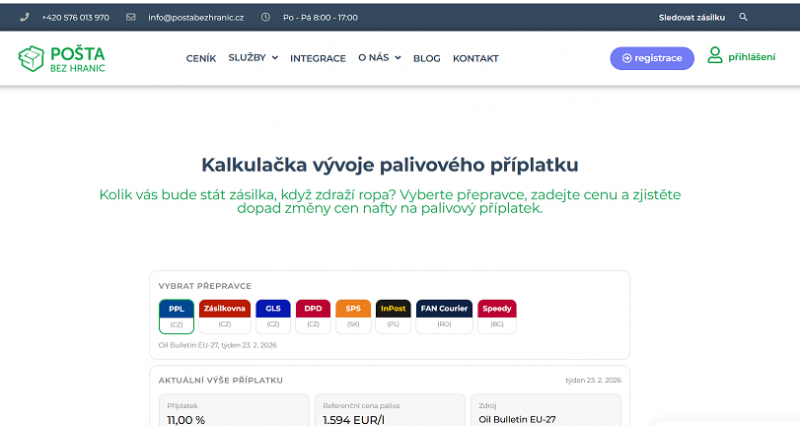Click the envelope email icon
The image size is (800, 426).
click(x=131, y=17)
